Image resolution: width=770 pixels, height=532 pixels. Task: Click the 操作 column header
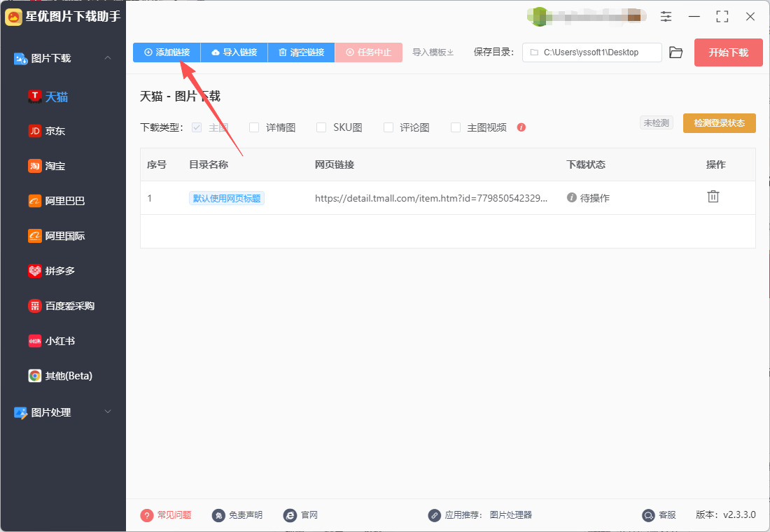(715, 164)
